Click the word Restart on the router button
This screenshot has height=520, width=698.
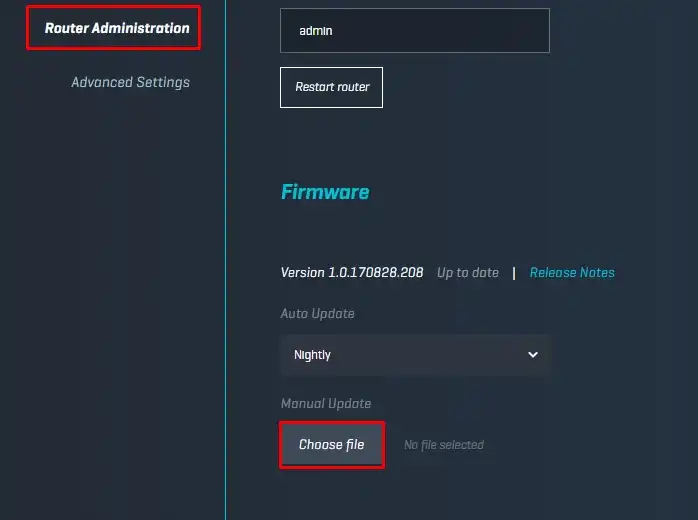point(314,87)
